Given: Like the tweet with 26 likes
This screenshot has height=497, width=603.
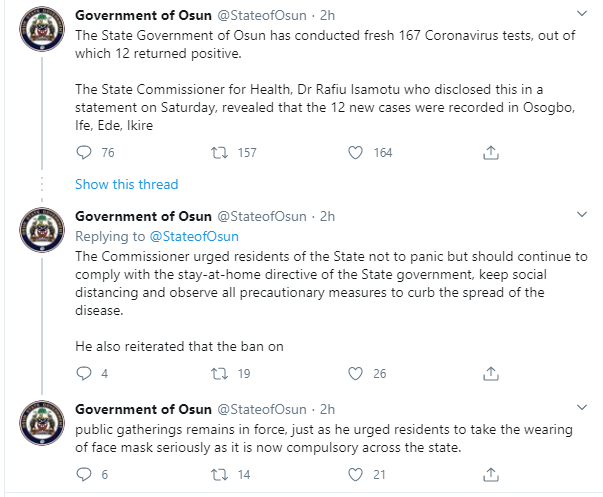Looking at the screenshot, I should point(355,373).
